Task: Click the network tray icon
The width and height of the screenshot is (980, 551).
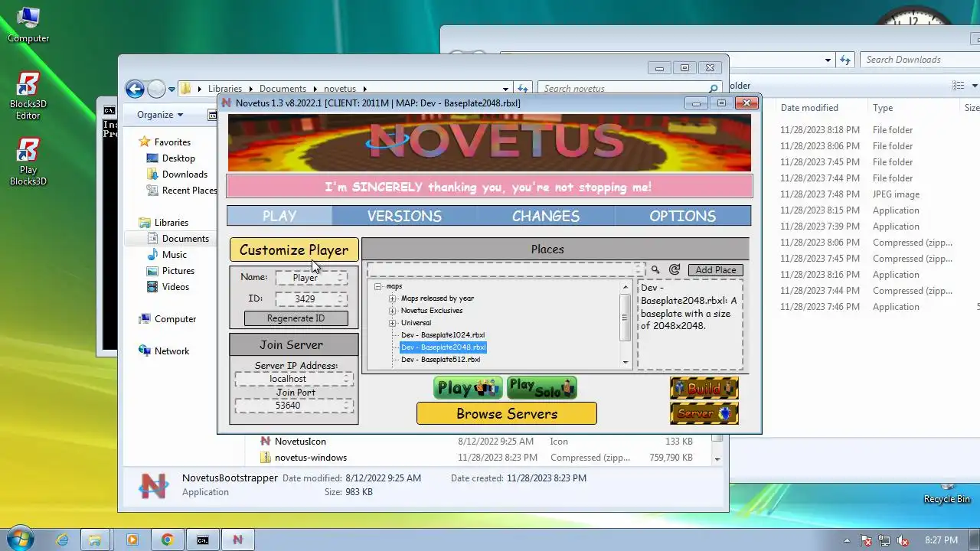Action: tap(884, 540)
